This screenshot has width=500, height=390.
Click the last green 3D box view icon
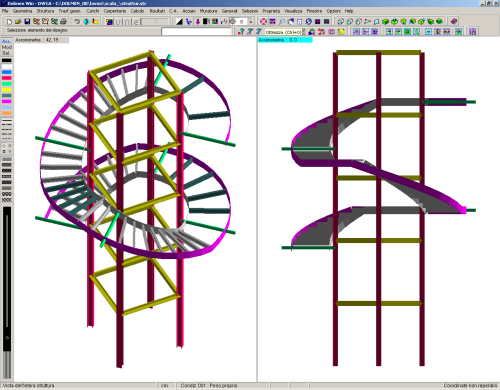click(x=439, y=22)
